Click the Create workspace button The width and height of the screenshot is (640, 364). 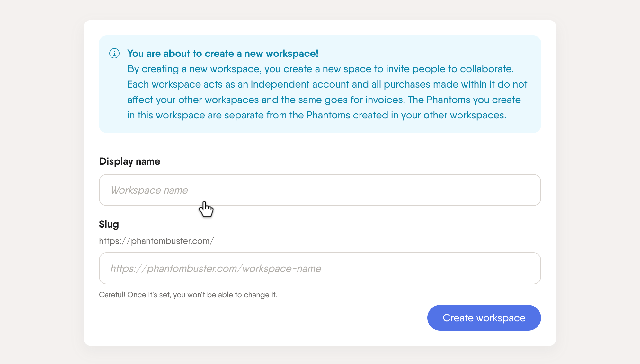(x=484, y=318)
